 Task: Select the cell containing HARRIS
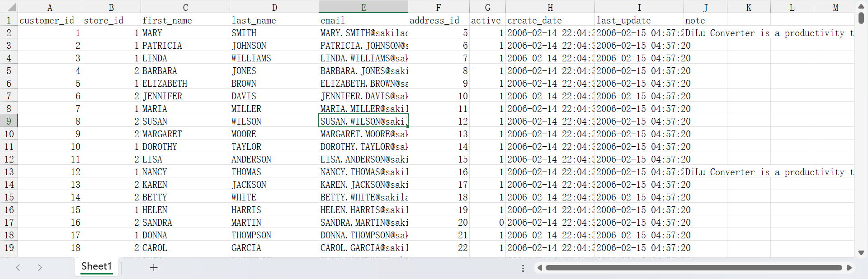[x=274, y=209]
